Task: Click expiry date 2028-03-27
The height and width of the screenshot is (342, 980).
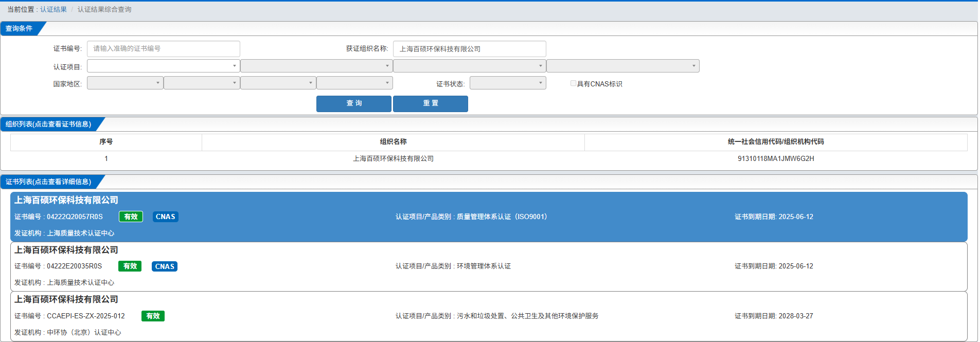Action: tap(796, 316)
